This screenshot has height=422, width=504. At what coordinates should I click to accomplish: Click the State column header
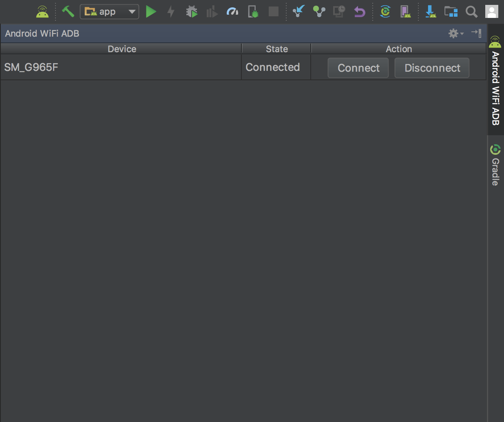[276, 49]
